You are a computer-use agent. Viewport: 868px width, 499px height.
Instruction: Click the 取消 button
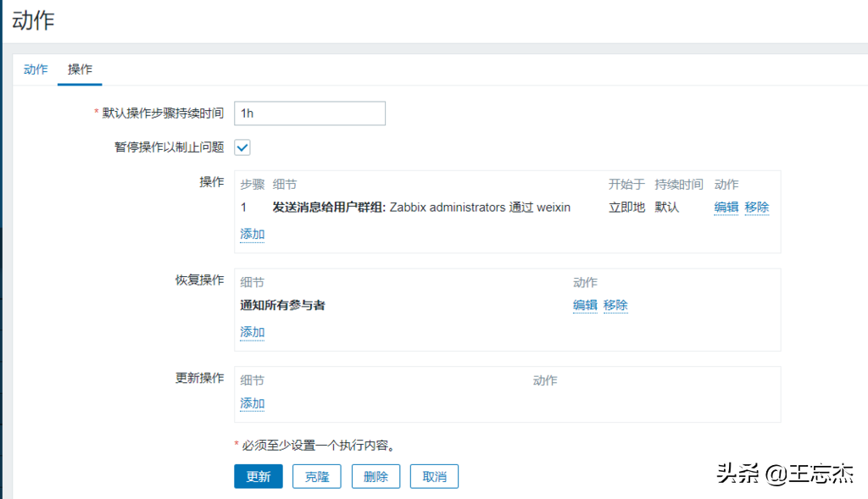[x=434, y=476]
